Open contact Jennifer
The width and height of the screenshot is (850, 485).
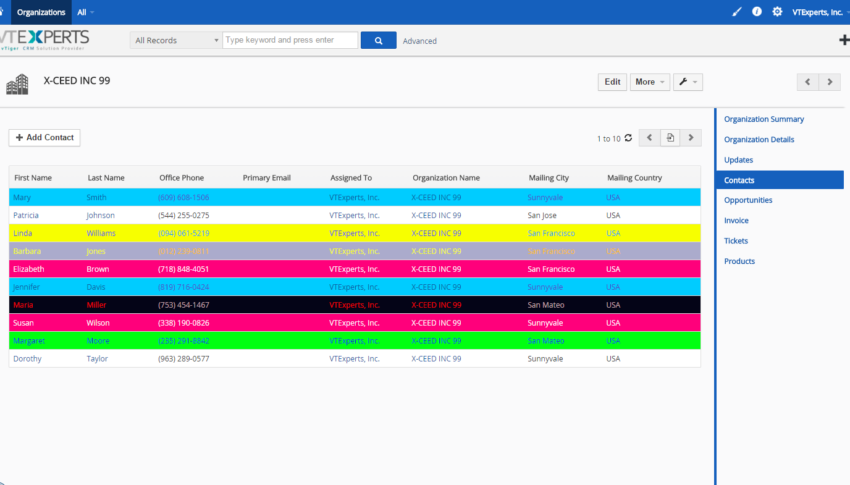click(27, 287)
